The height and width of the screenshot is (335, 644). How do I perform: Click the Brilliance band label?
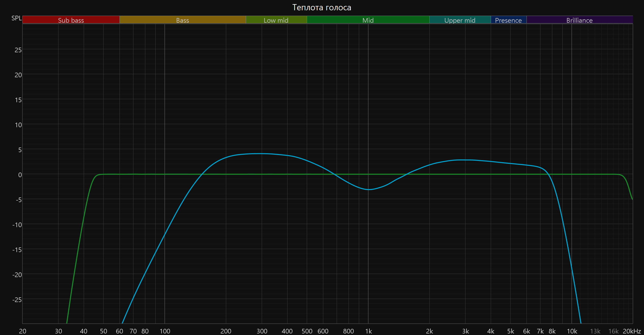click(x=579, y=20)
